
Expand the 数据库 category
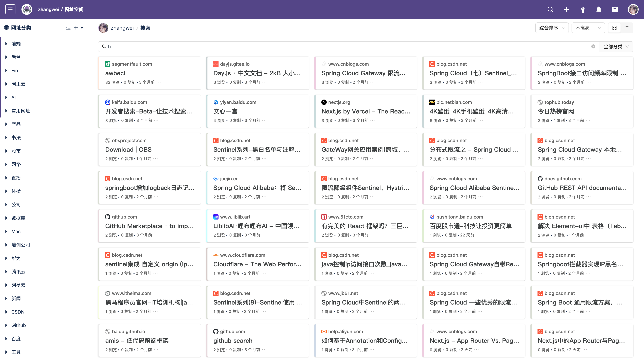(6, 218)
